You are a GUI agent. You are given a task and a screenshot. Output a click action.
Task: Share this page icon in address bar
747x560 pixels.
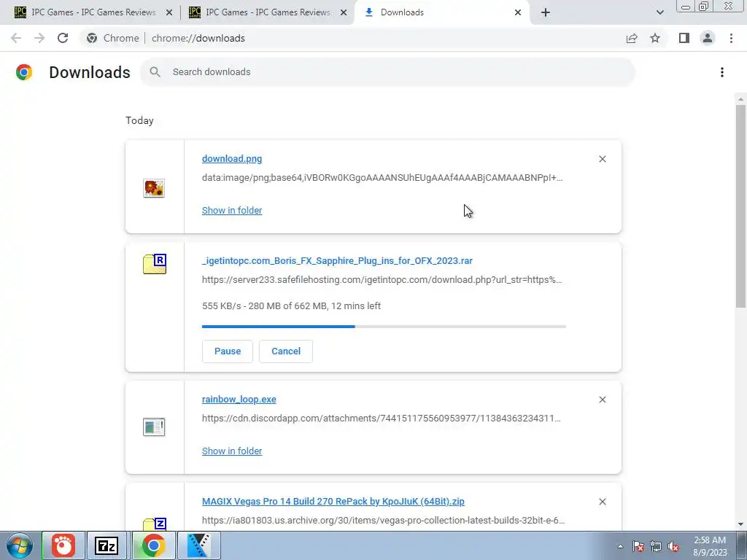coord(632,38)
